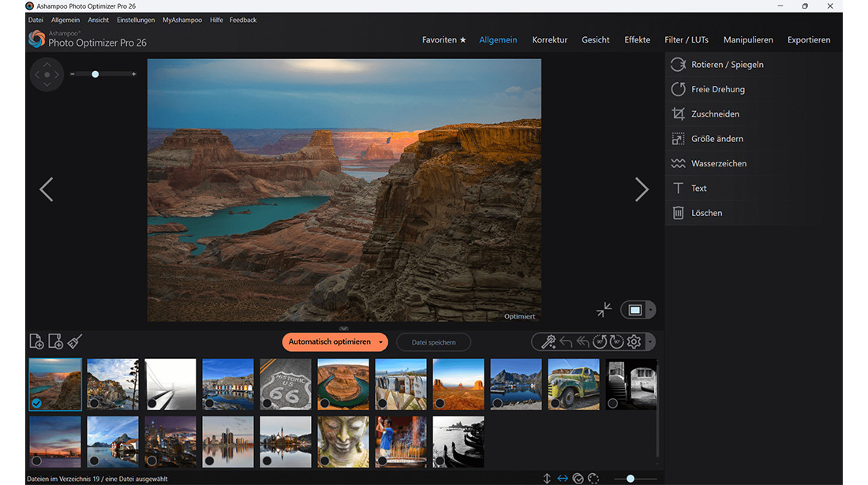The image size is (868, 485).
Task: Click the blue horizontal double-arrow icon
Action: [x=563, y=479]
